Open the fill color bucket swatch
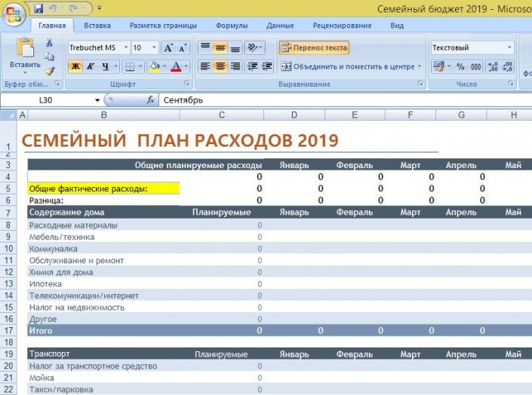 point(154,66)
